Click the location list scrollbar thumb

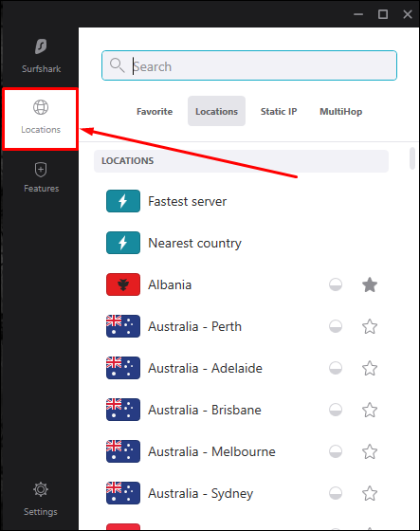click(x=411, y=158)
